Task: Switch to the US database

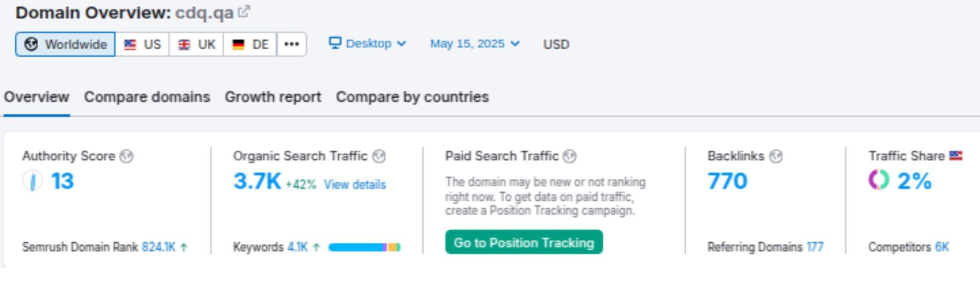Action: (142, 44)
